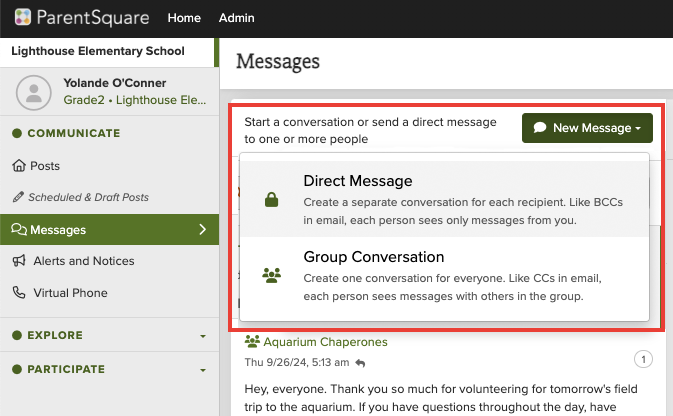The height and width of the screenshot is (416, 673).
Task: Click the Messages chat bubbles icon
Action: pos(19,229)
